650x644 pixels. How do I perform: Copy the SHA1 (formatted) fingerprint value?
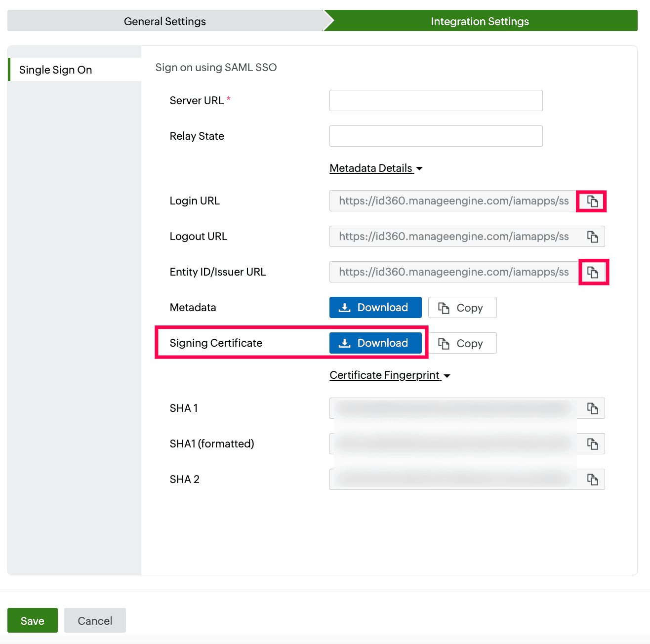pyautogui.click(x=591, y=443)
